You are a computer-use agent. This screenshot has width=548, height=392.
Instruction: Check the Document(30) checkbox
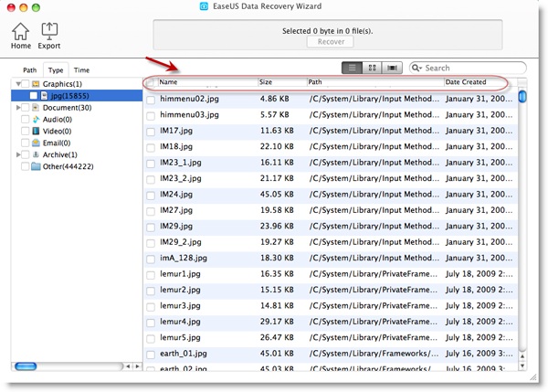click(26, 108)
